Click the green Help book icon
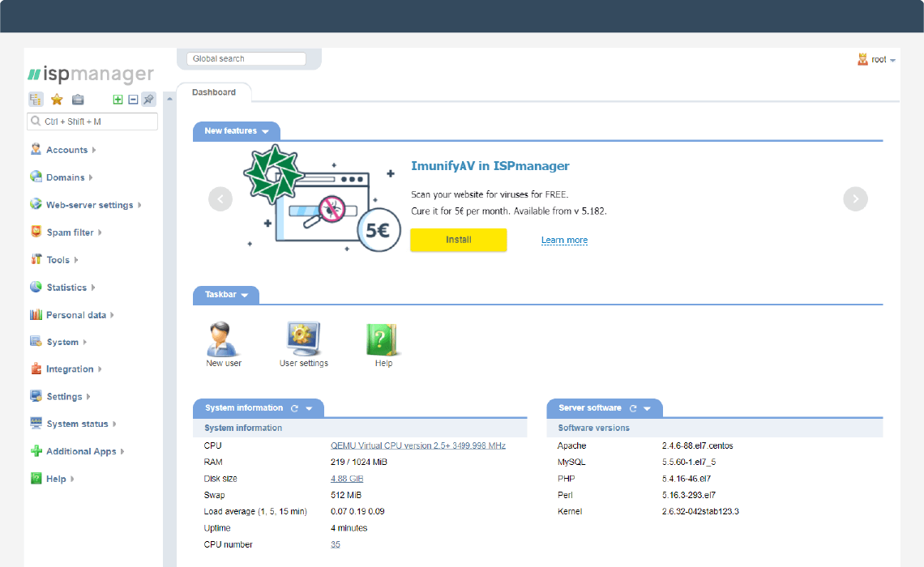This screenshot has height=567, width=924. pyautogui.click(x=383, y=340)
